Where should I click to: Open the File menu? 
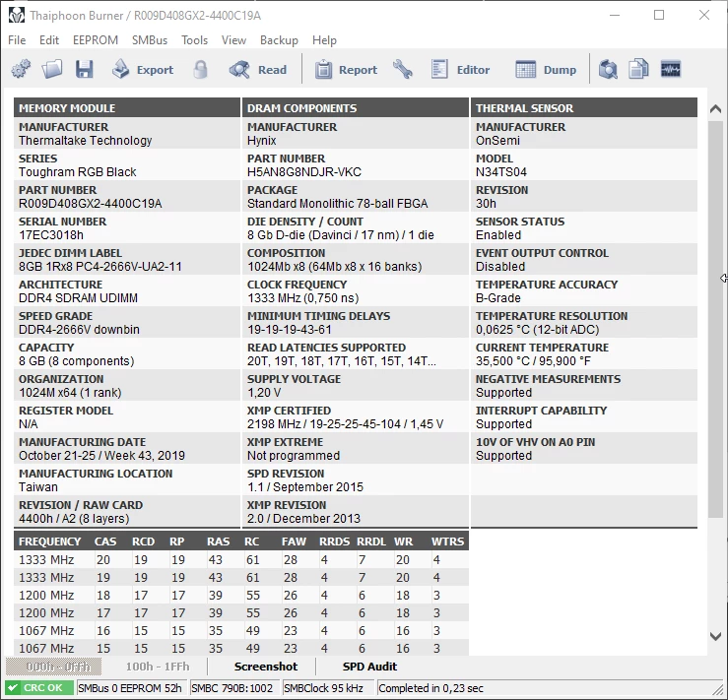(x=17, y=40)
